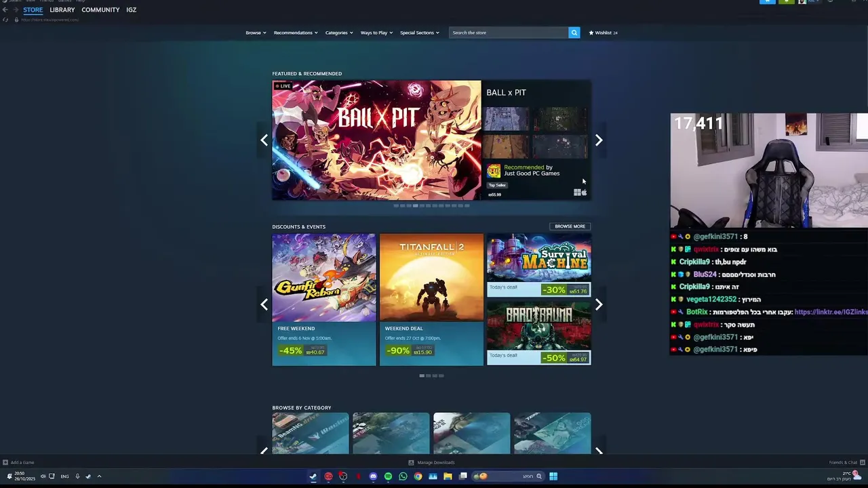The height and width of the screenshot is (488, 868).
Task: Open the Barotrauma daily deal
Action: point(538,334)
